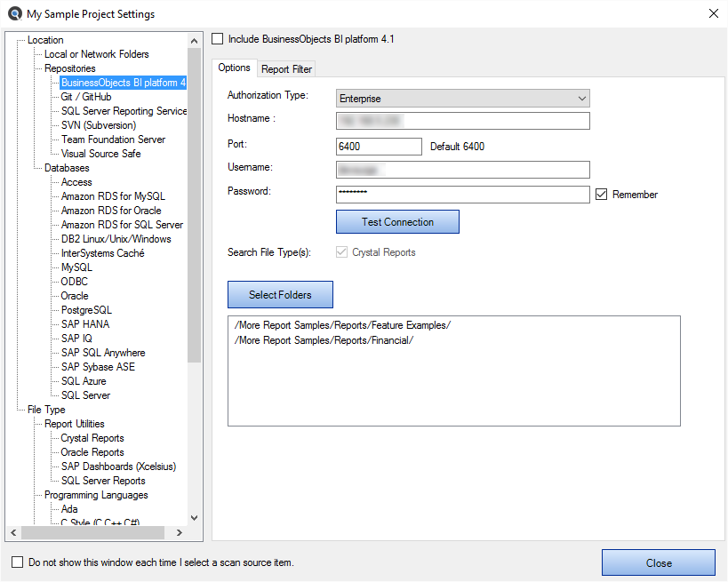Click the Username input field
This screenshot has height=582, width=728.
462,170
